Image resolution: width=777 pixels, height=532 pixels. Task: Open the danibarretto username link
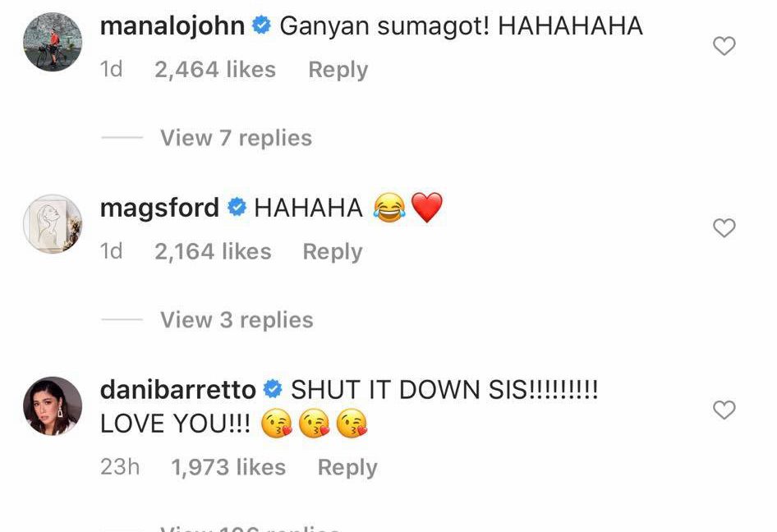[x=178, y=389]
